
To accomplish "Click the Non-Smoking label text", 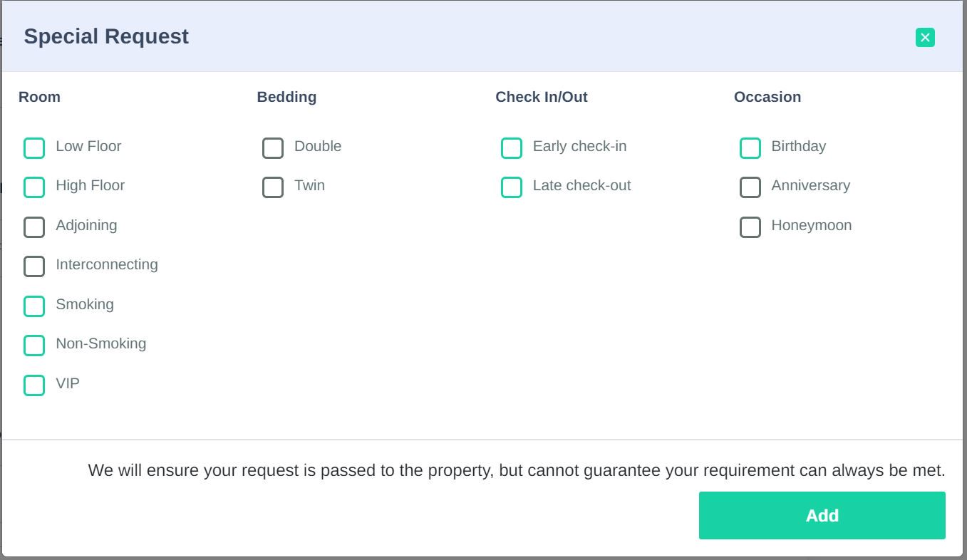I will 100,343.
